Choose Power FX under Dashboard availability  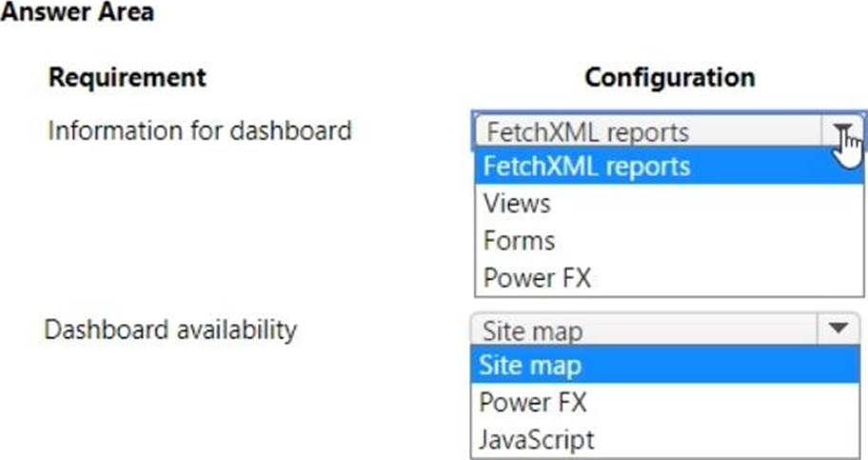coord(533,402)
